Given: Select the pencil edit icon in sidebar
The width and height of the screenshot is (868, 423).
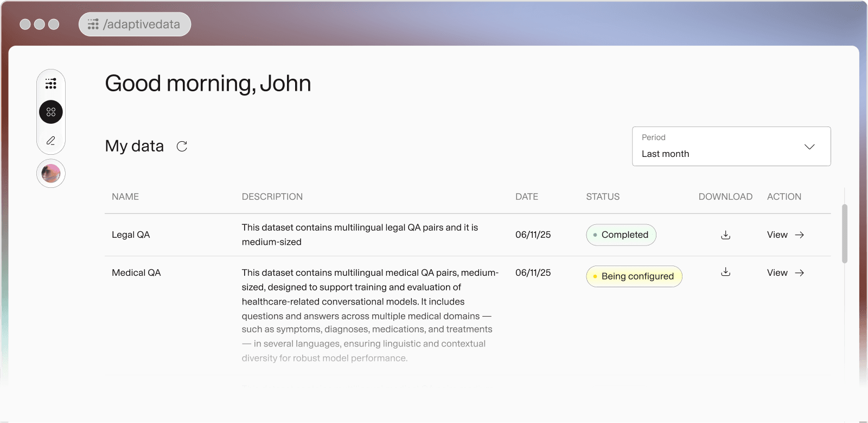Looking at the screenshot, I should 51,141.
